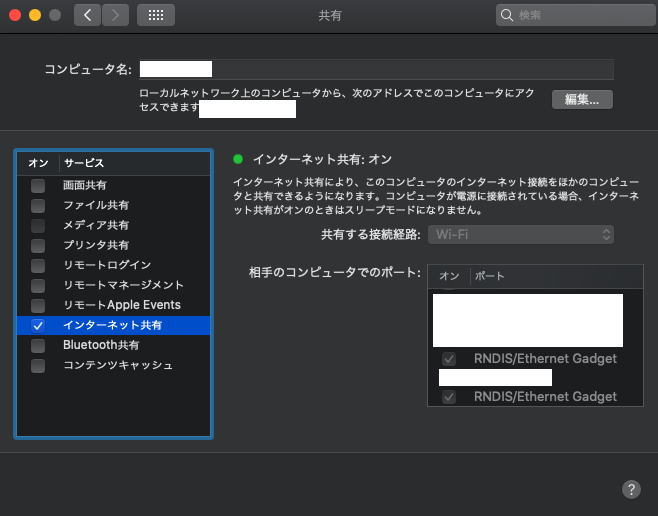Screen dimensions: 658x516
Task: Enable the リモートログイン checkbox
Action: [x=38, y=265]
